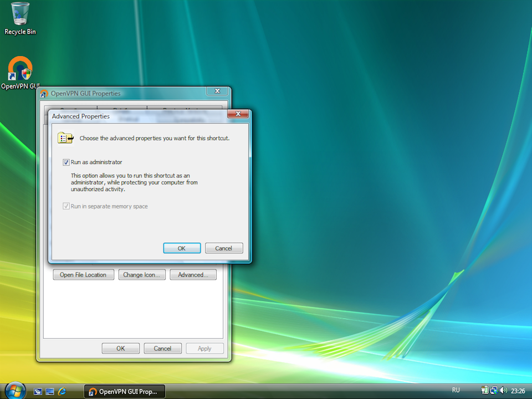Click the 23:26 taskbar clock
The height and width of the screenshot is (399, 532).
(x=518, y=391)
